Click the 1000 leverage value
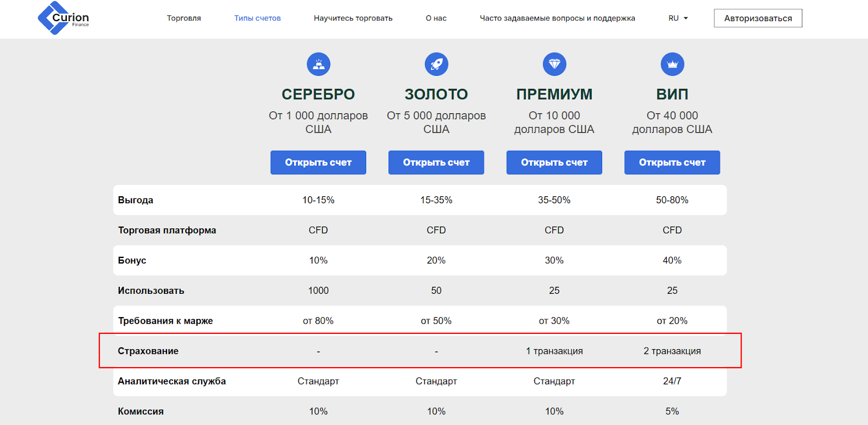The width and height of the screenshot is (868, 425). coord(318,291)
